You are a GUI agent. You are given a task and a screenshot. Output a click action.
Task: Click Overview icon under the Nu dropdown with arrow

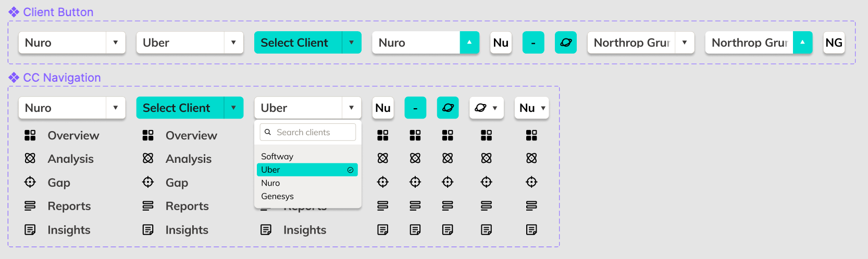[x=531, y=135]
